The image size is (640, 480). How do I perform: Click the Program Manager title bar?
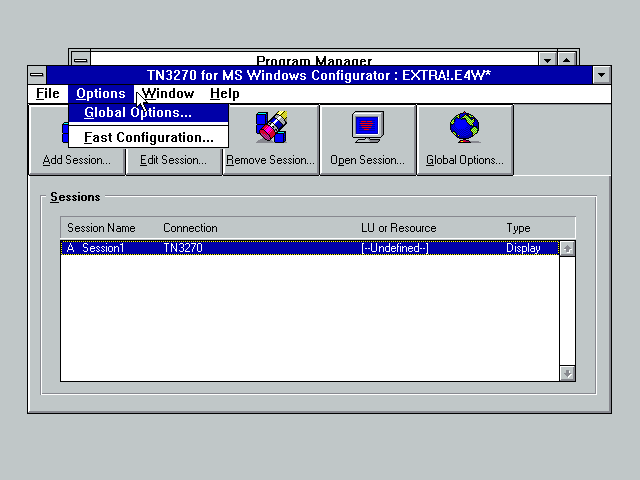[314, 58]
